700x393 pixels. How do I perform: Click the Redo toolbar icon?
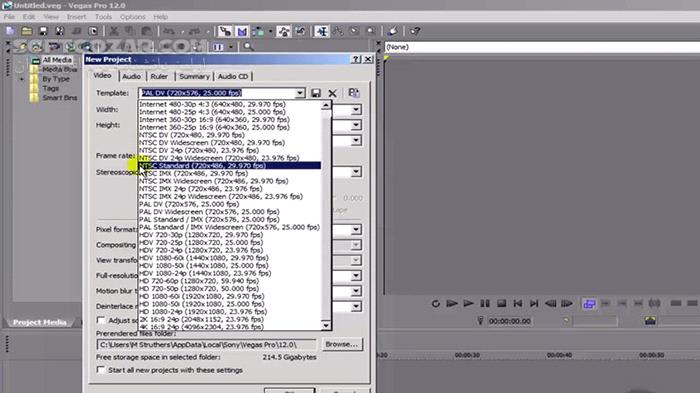tap(195, 31)
